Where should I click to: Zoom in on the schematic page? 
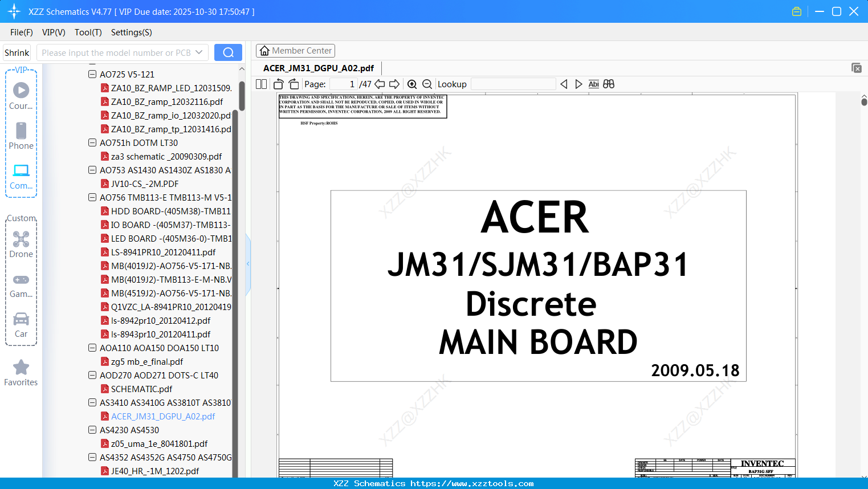[412, 84]
